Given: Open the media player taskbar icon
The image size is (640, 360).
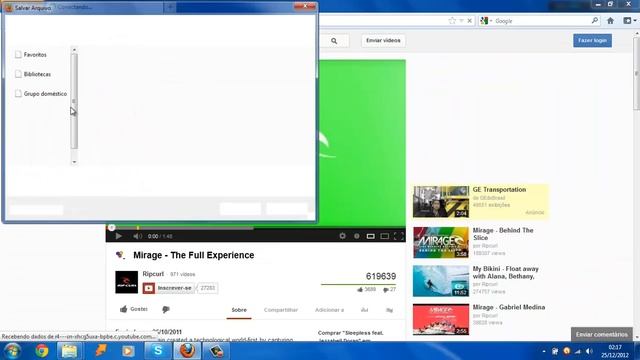Looking at the screenshot, I should (x=128, y=351).
